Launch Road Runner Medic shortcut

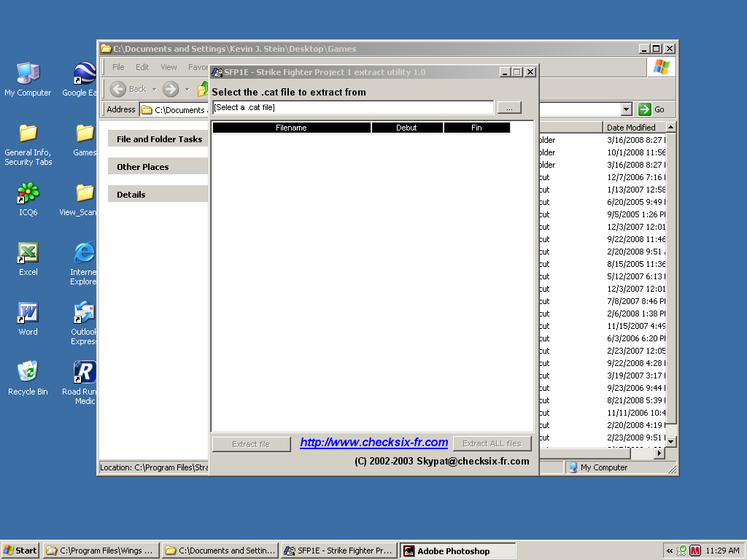point(80,382)
